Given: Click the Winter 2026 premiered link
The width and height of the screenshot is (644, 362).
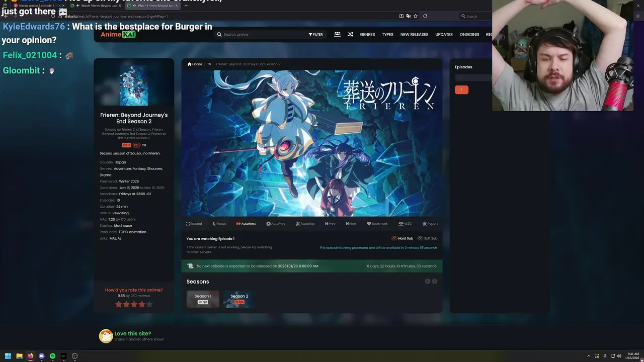Looking at the screenshot, I should point(129,181).
